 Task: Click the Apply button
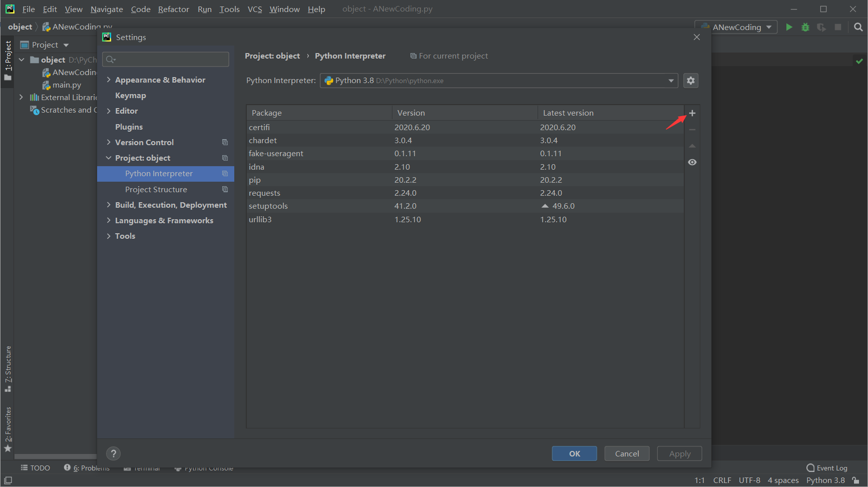point(680,453)
